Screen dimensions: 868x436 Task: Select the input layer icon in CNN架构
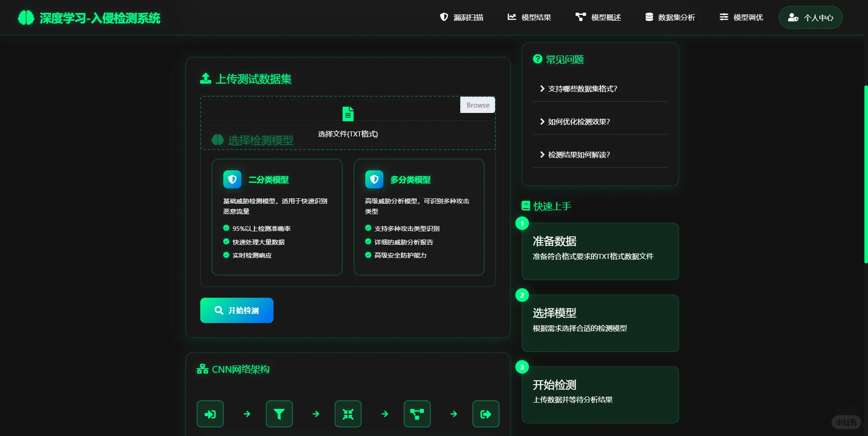(210, 413)
